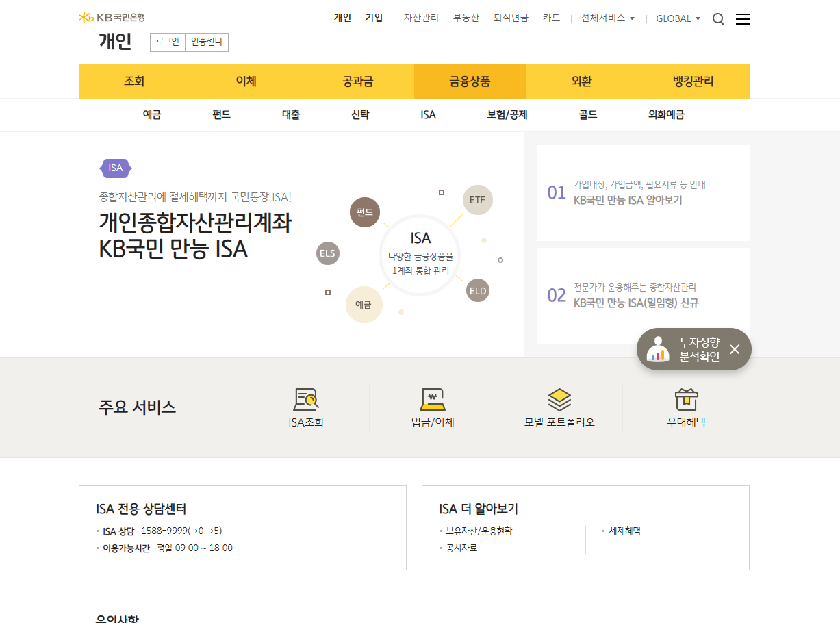The width and height of the screenshot is (840, 623).
Task: Expand the GLOBAL language dropdown
Action: [x=678, y=18]
